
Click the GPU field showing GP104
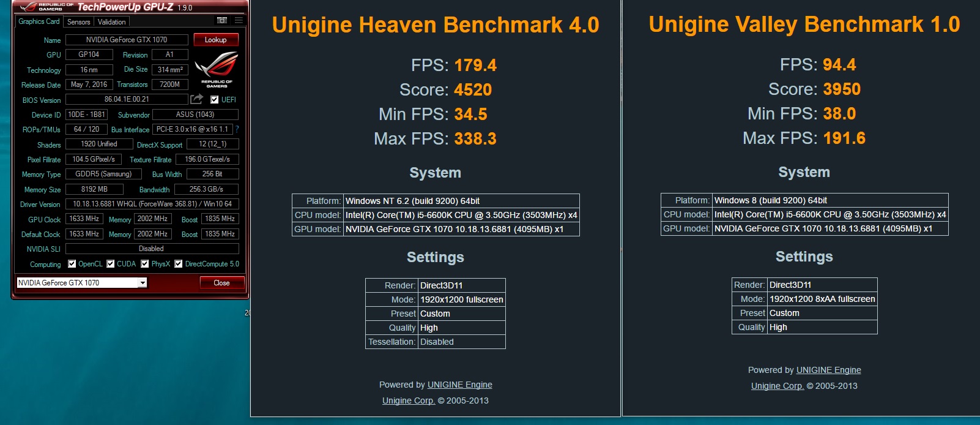coord(89,55)
